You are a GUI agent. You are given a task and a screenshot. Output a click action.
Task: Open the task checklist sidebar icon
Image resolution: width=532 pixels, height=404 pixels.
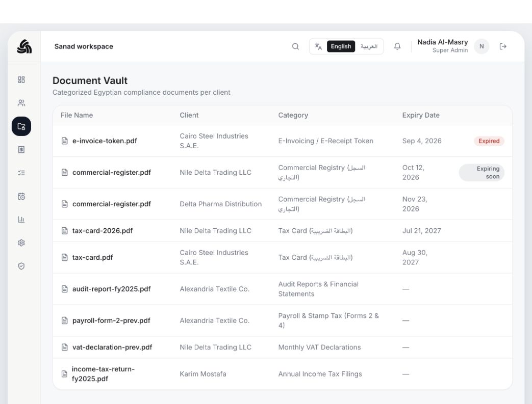point(21,173)
